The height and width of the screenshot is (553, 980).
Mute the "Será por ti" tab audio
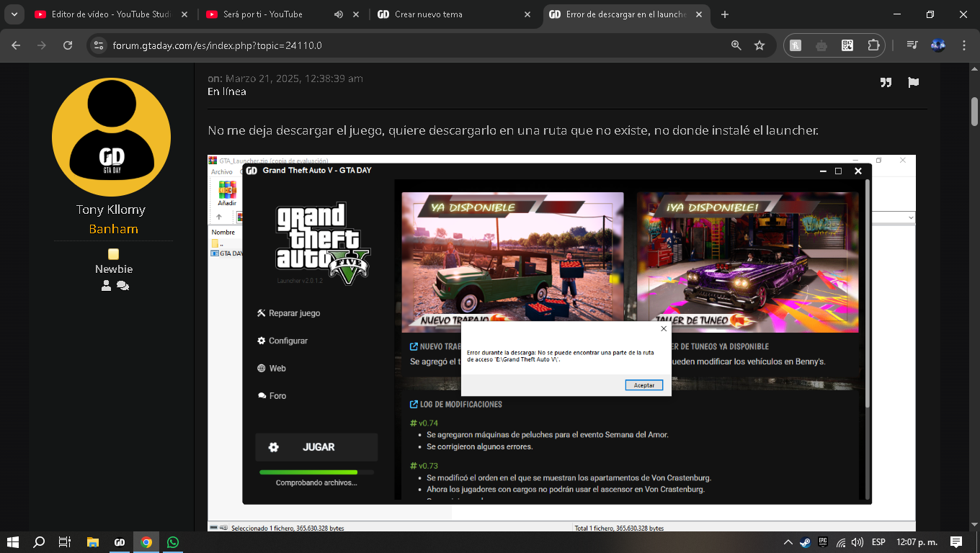coord(339,14)
